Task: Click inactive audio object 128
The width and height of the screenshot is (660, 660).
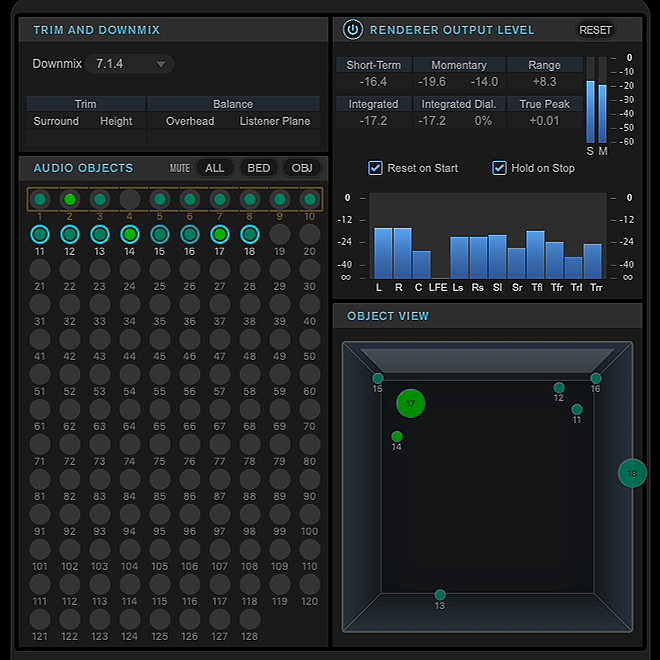Action: tap(250, 619)
